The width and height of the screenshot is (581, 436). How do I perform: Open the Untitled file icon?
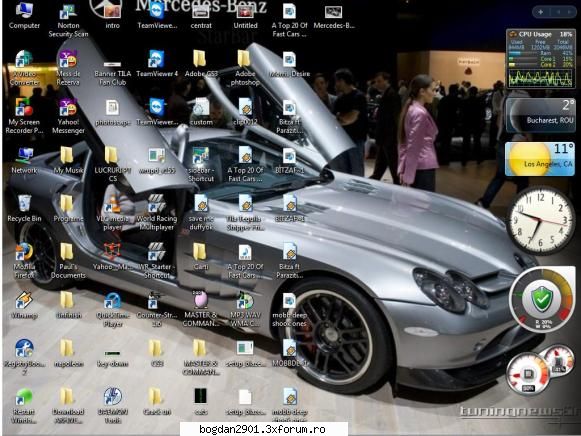pyautogui.click(x=245, y=16)
